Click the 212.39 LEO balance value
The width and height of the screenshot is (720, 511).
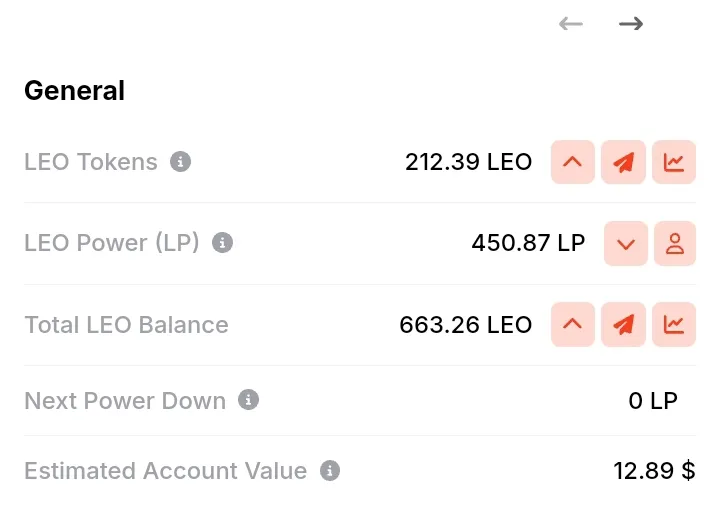pyautogui.click(x=468, y=162)
